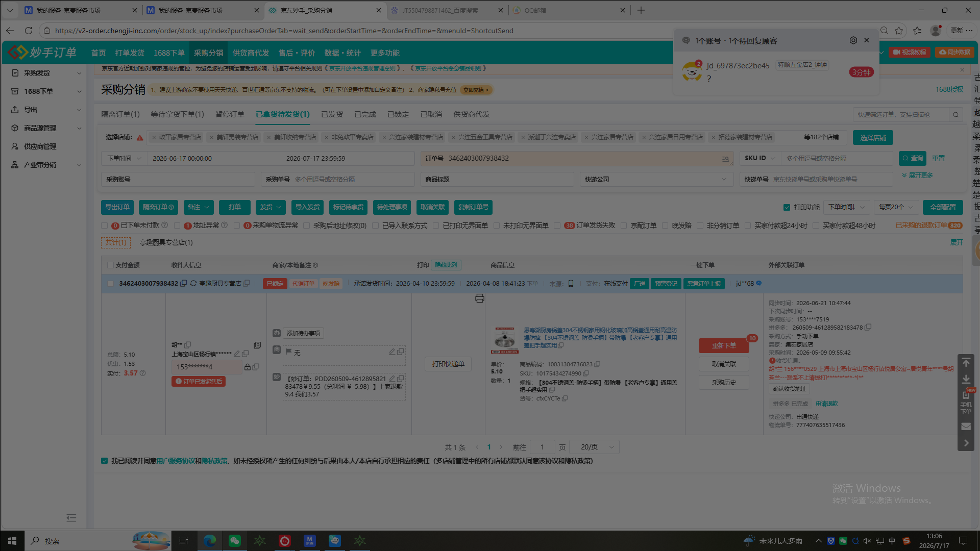Click the 打印快递单 button
Image resolution: width=980 pixels, height=551 pixels.
tap(448, 364)
